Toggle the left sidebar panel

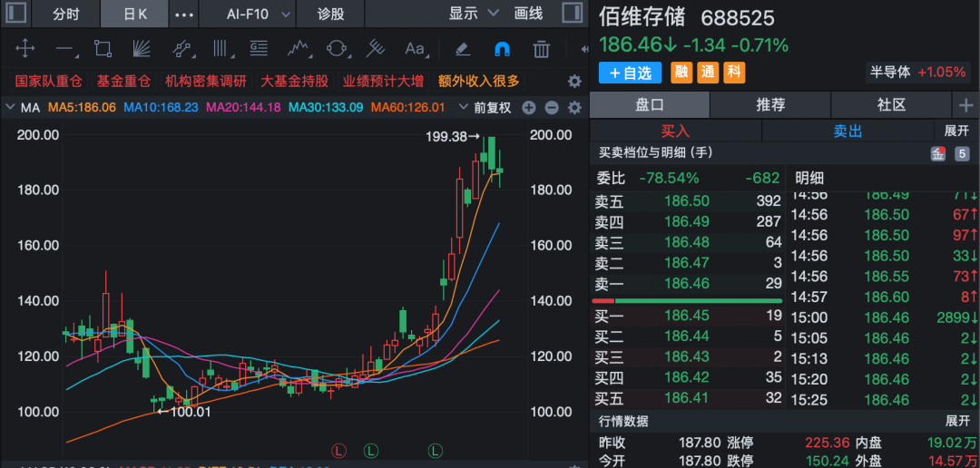click(x=16, y=13)
